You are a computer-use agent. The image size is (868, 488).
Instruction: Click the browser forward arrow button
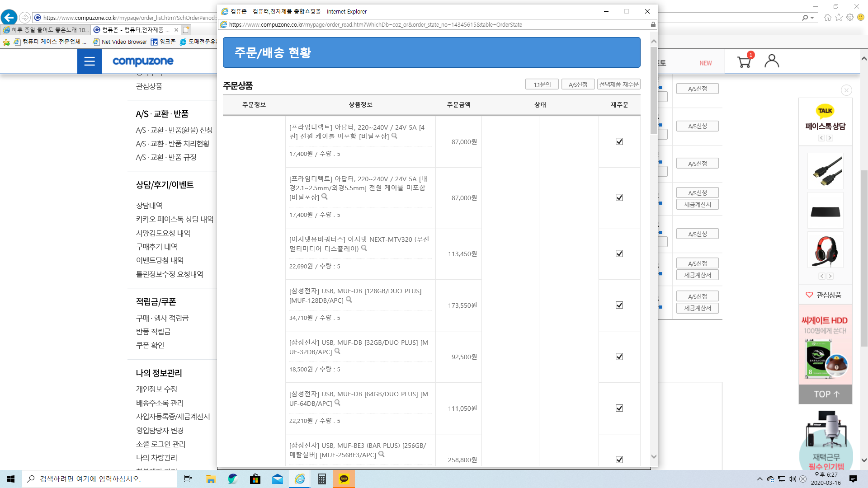[x=25, y=18]
